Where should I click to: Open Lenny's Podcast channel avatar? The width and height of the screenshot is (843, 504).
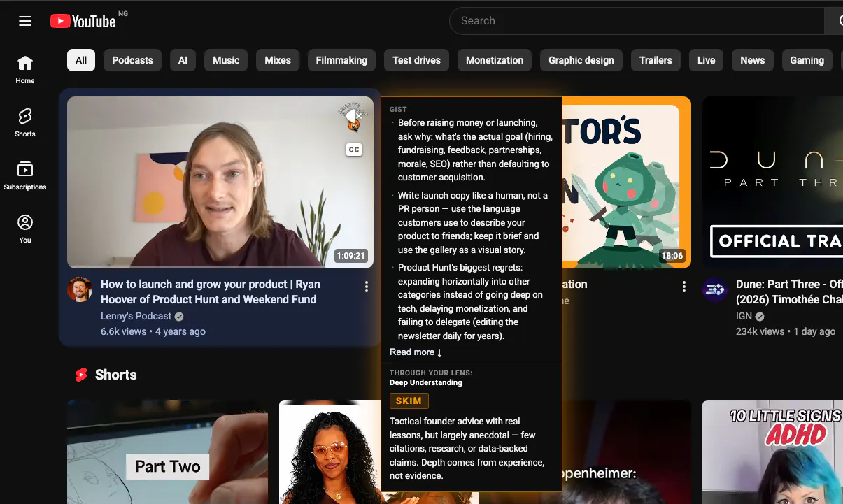[80, 289]
